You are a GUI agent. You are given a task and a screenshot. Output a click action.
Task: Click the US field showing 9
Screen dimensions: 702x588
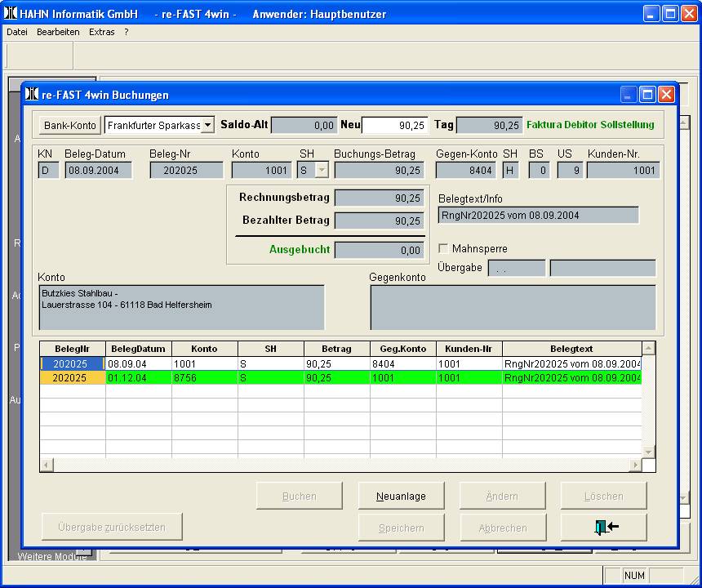[x=570, y=171]
